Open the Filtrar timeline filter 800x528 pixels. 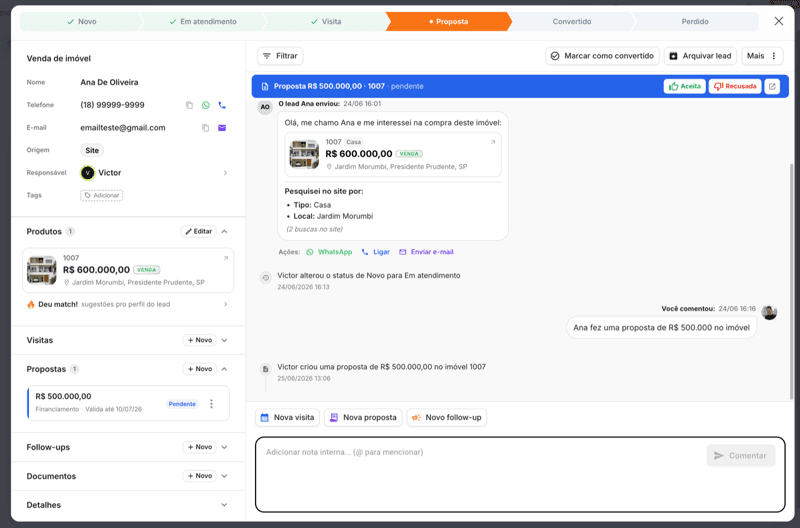click(x=280, y=56)
